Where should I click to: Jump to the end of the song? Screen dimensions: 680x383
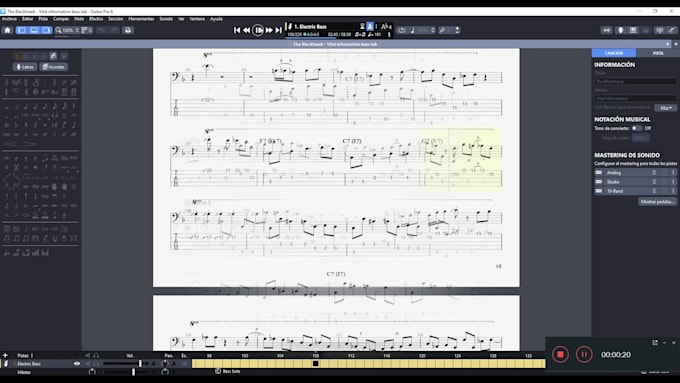pos(278,30)
